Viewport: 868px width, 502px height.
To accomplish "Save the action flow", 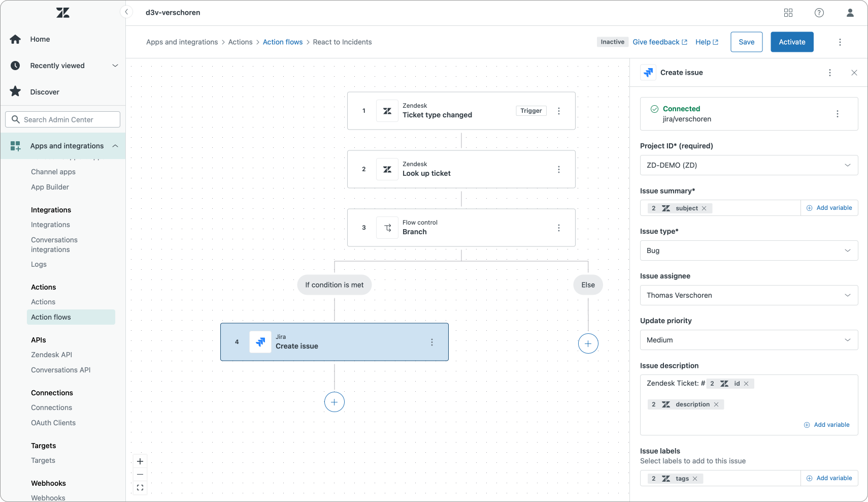I will 747,42.
